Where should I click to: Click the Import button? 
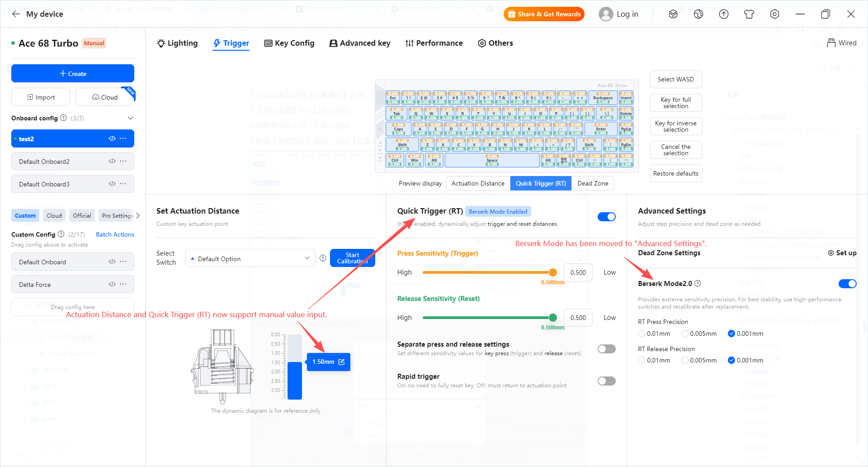click(41, 97)
